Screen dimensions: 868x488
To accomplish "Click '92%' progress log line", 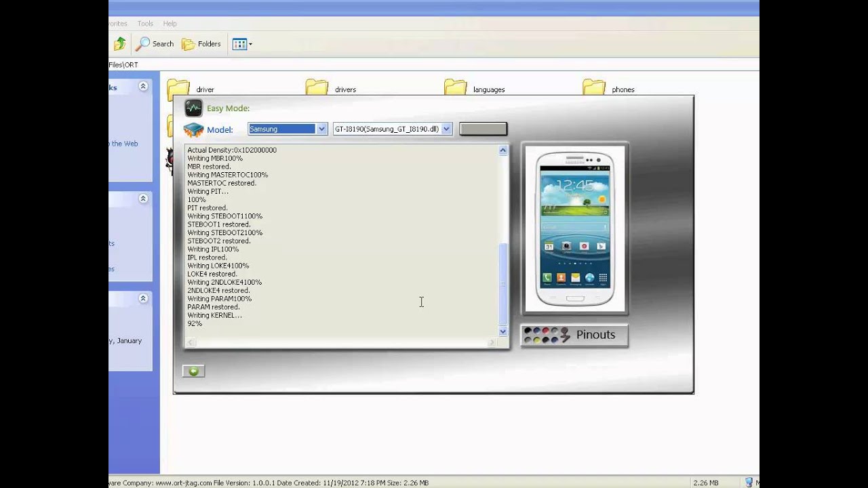I will point(195,324).
